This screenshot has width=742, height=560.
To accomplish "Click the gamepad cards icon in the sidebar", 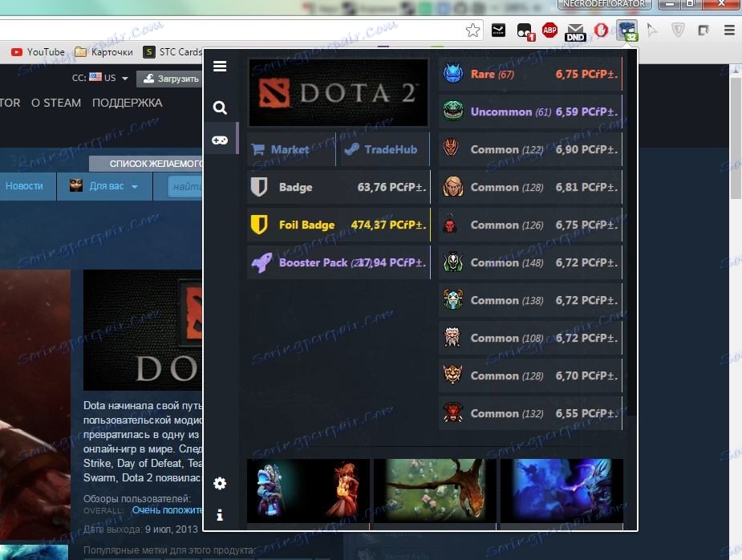I will click(x=220, y=140).
